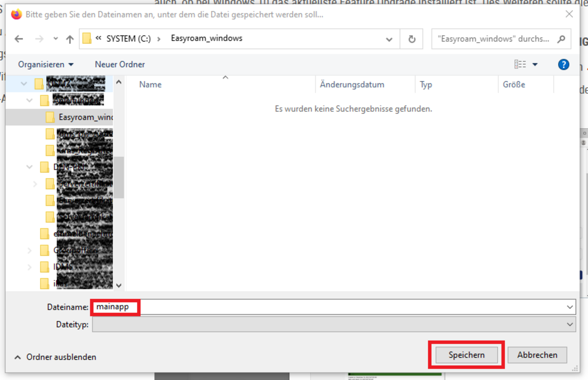
Task: Go forward using the forward arrow
Action: coord(39,39)
